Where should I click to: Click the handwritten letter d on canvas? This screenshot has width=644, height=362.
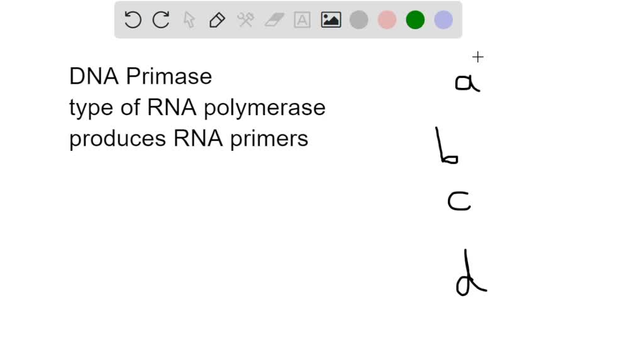469,275
